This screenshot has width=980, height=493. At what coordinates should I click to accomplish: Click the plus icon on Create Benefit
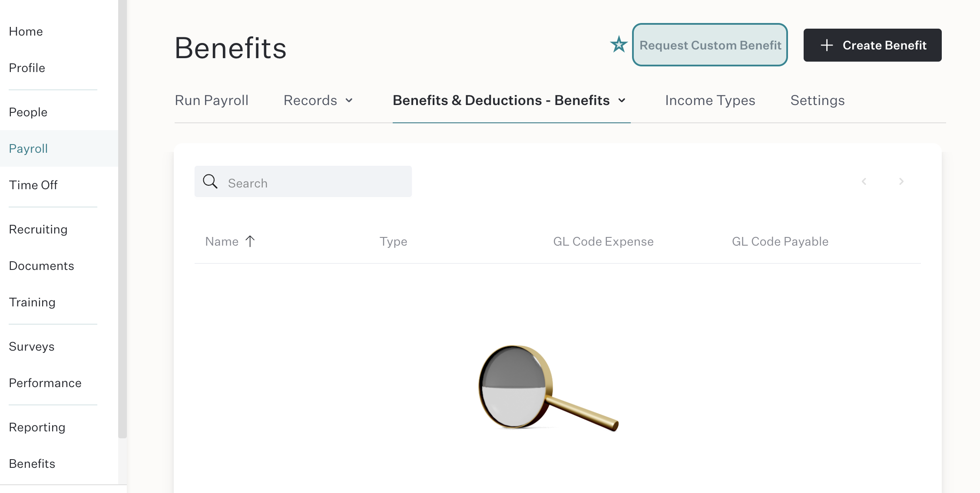827,45
